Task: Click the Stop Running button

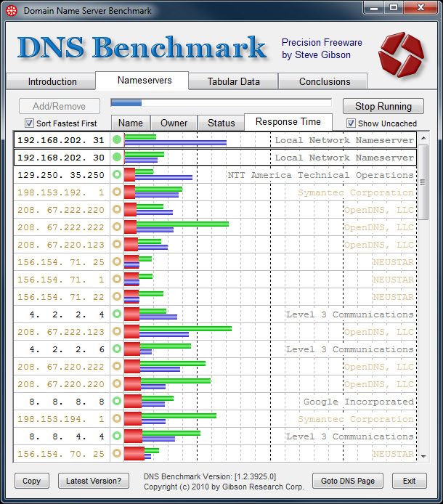Action: point(383,106)
